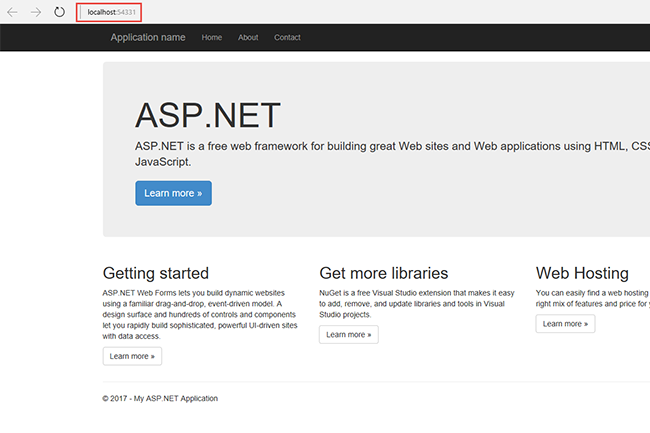Open the Contact nav item
Image resolution: width=650 pixels, height=433 pixels.
click(x=287, y=37)
